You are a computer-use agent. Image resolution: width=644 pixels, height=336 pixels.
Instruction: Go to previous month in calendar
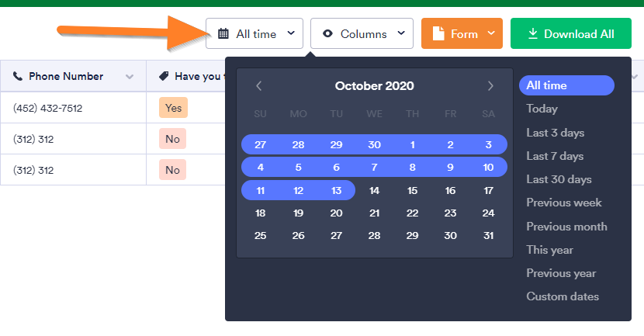pyautogui.click(x=259, y=86)
